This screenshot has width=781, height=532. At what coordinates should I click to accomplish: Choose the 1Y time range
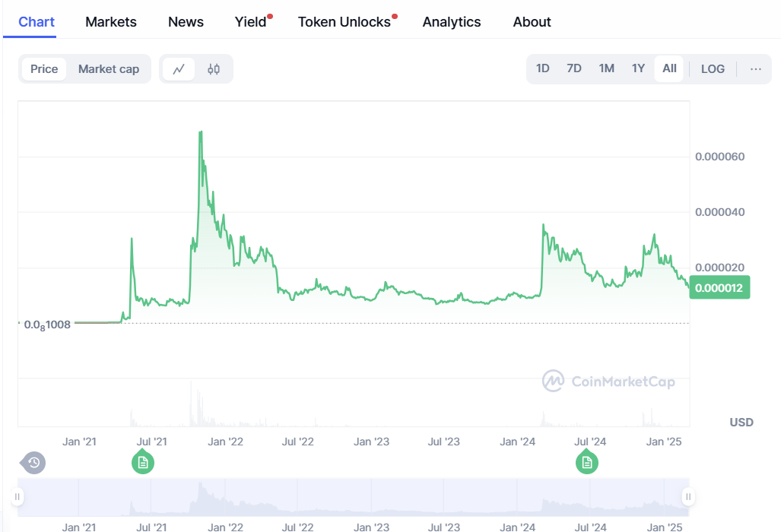[638, 68]
